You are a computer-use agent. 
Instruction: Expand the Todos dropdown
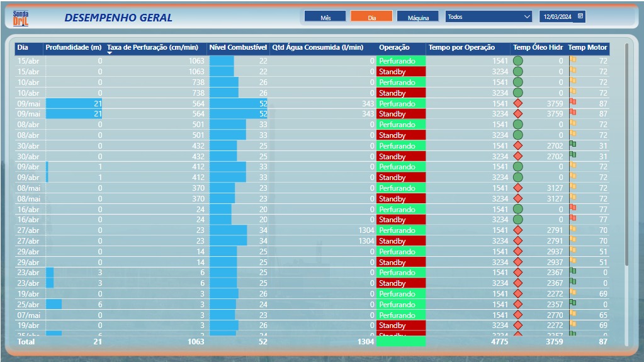pyautogui.click(x=489, y=16)
